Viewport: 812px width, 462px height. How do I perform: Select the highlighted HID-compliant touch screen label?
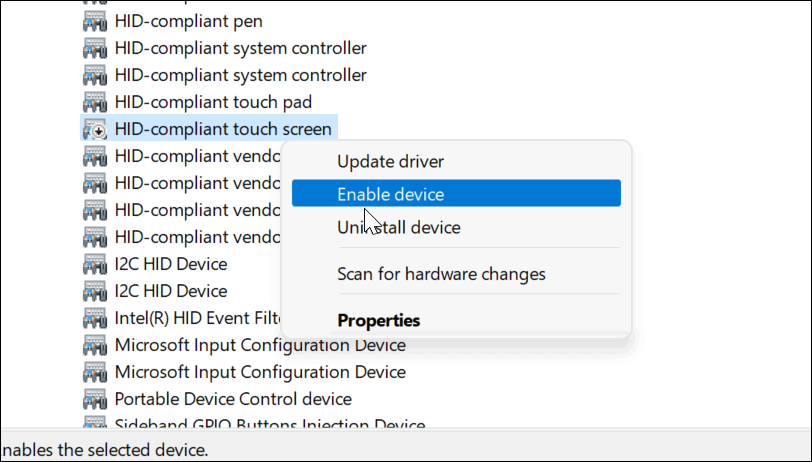click(x=223, y=129)
